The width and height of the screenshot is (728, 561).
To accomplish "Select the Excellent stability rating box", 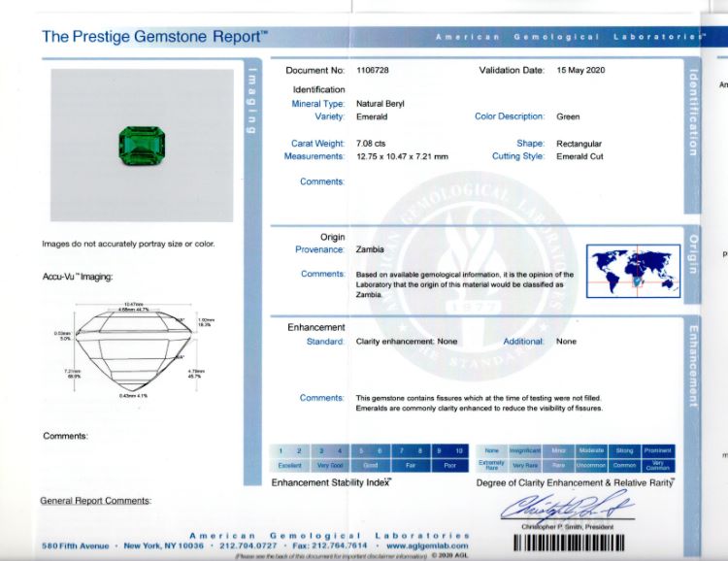I will click(x=289, y=465).
